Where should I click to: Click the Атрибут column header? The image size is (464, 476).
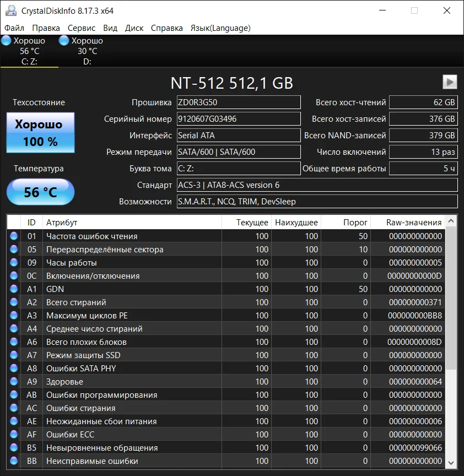tap(132, 223)
